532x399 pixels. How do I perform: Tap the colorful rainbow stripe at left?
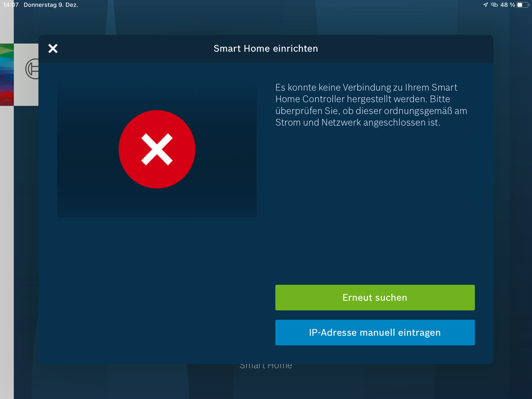point(6,75)
